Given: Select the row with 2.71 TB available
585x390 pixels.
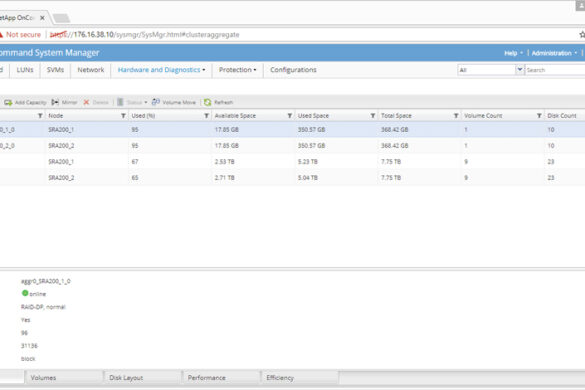Looking at the screenshot, I should (292, 178).
